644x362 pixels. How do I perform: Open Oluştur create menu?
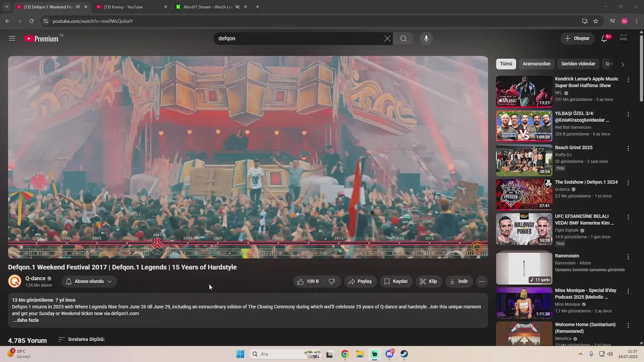coord(577,39)
